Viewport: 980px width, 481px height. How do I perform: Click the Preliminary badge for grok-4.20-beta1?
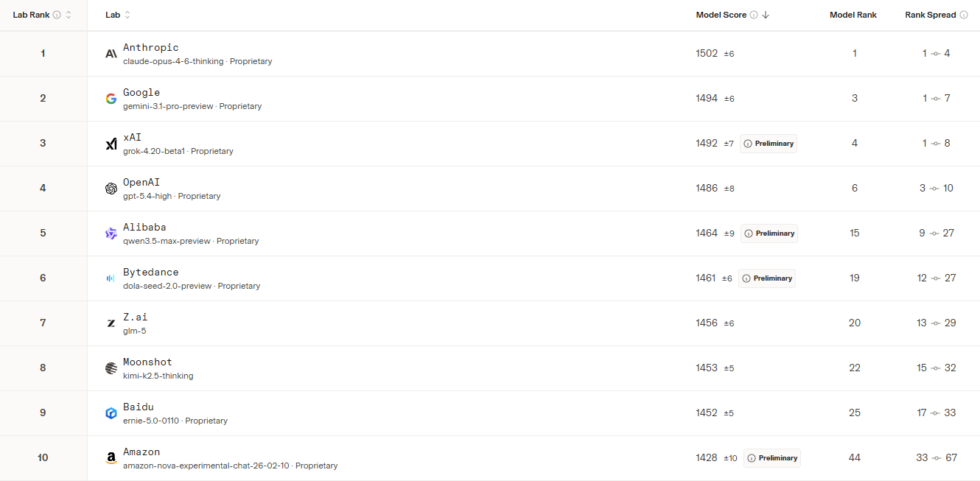[x=769, y=144]
